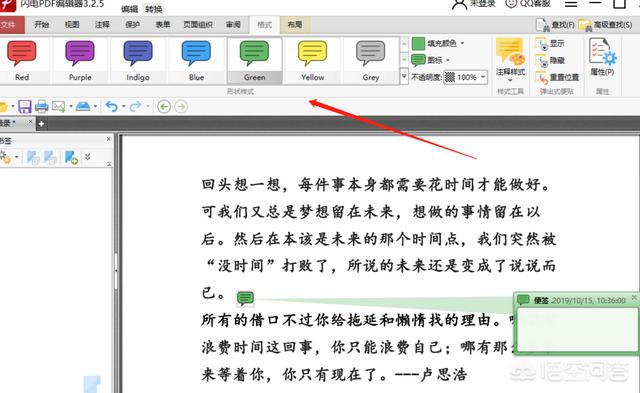Open the 注释样式 comment style tool
Viewport: 640px width, 393px height.
[510, 58]
